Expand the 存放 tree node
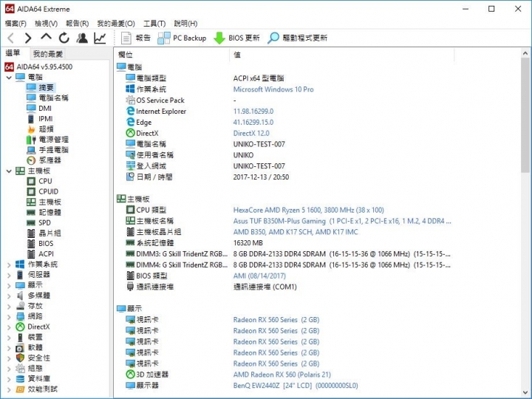This screenshot has width=532, height=399. [x=9, y=307]
